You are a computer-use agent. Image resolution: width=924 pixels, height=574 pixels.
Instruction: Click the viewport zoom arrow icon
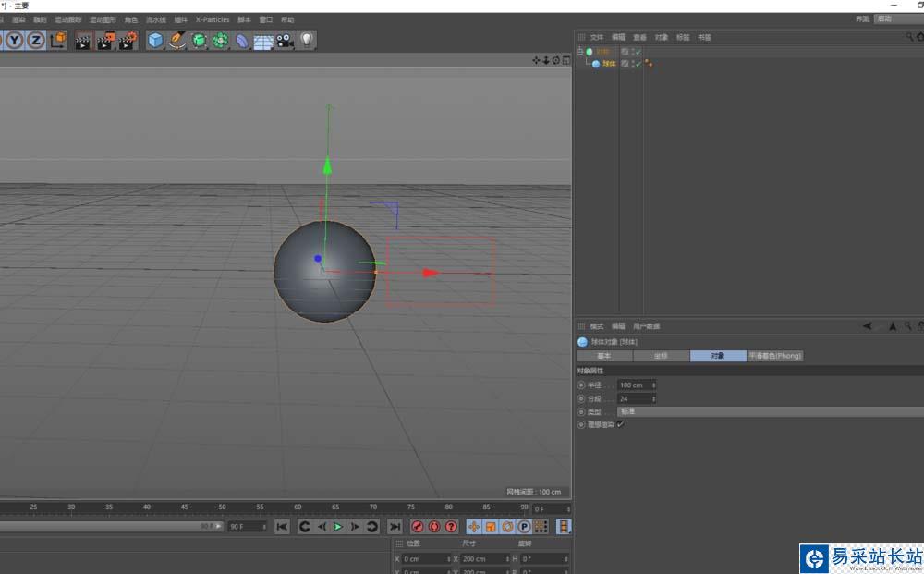click(x=546, y=60)
